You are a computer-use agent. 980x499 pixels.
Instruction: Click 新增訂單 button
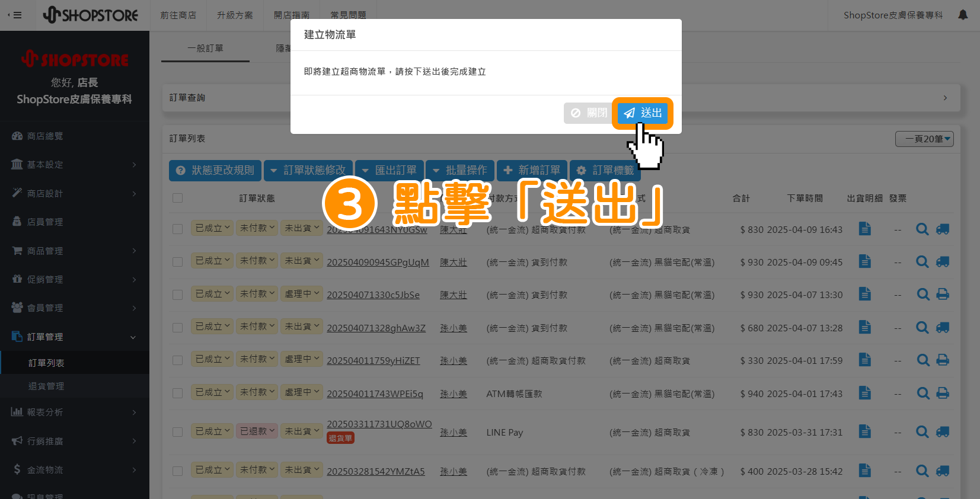click(x=532, y=171)
